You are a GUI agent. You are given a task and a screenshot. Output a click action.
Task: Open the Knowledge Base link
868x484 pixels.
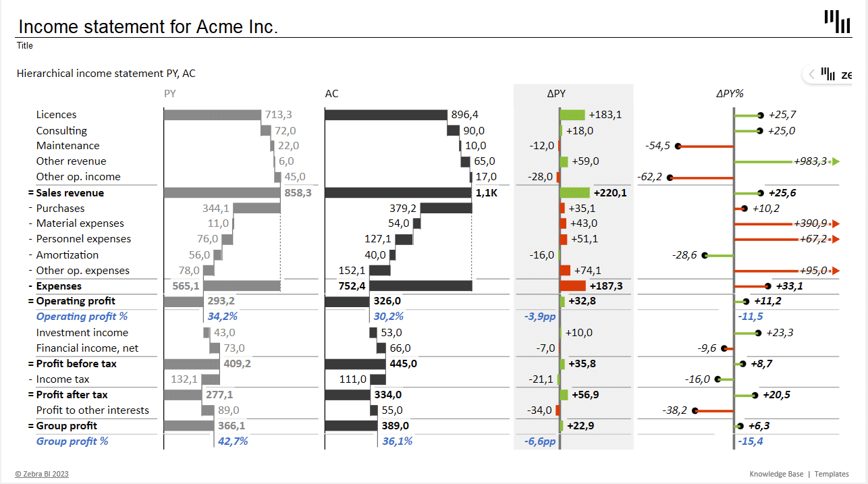(776, 474)
